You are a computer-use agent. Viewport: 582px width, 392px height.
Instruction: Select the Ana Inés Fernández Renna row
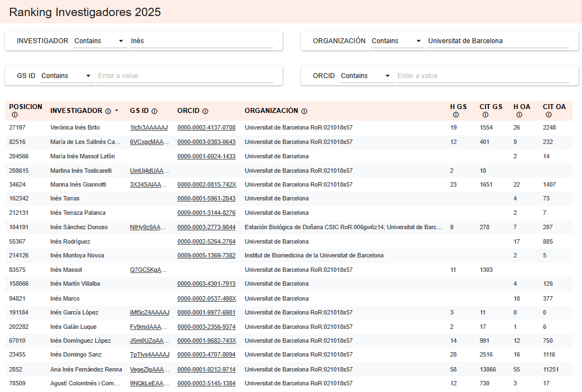click(86, 369)
